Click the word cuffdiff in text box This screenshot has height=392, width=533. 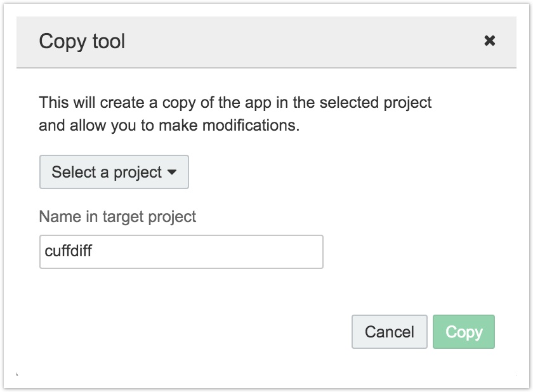[69, 252]
